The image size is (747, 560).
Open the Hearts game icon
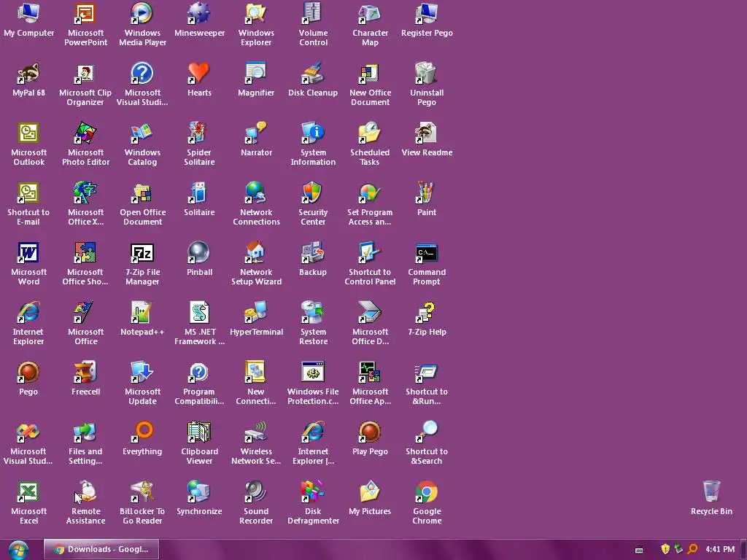pos(199,74)
